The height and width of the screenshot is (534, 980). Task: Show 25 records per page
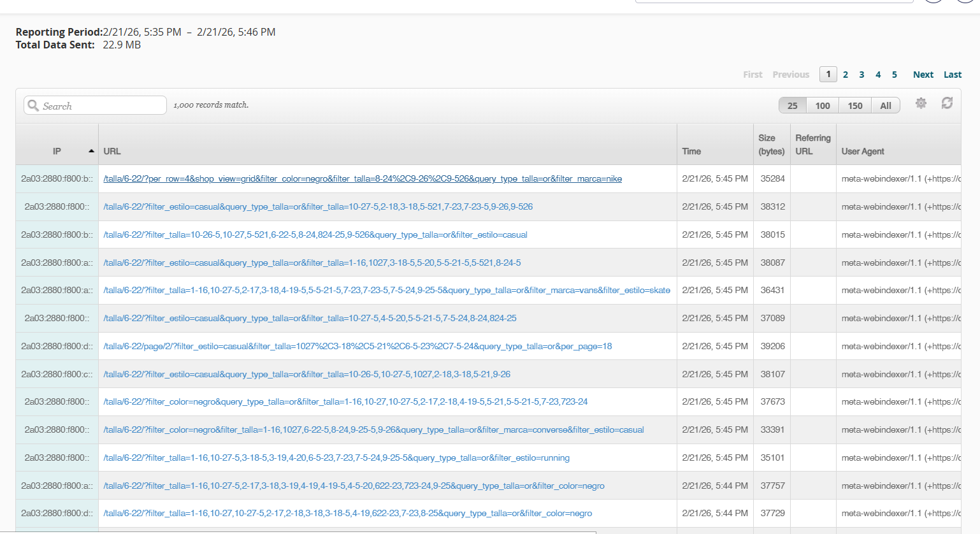[792, 106]
